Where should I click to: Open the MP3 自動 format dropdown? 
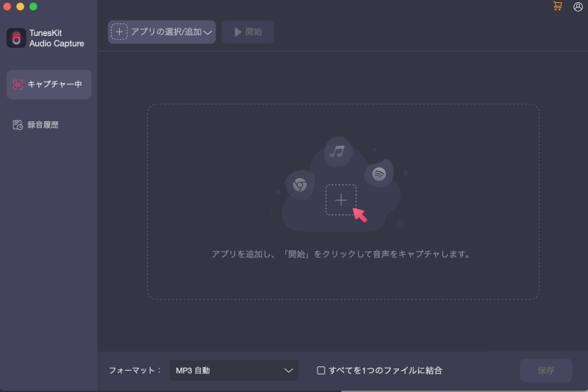234,370
